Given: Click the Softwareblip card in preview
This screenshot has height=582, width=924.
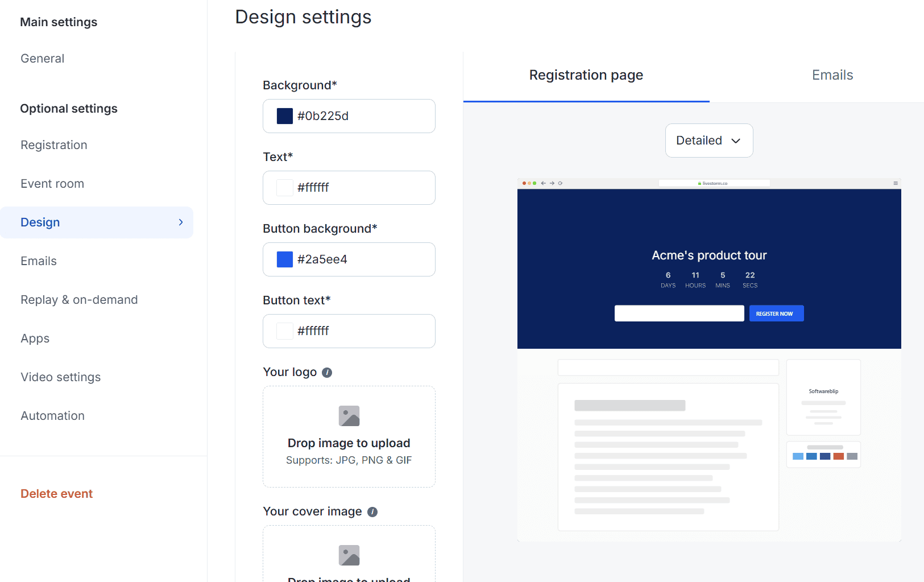Looking at the screenshot, I should point(823,397).
